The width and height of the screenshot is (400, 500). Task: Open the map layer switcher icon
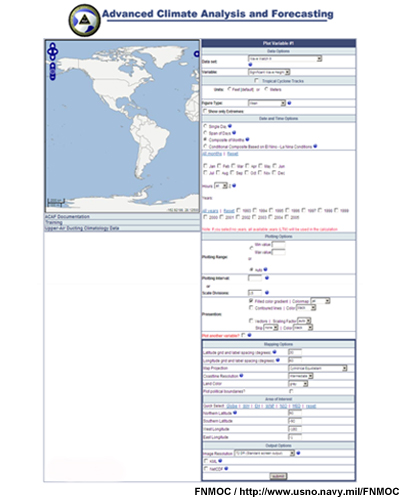coord(197,54)
